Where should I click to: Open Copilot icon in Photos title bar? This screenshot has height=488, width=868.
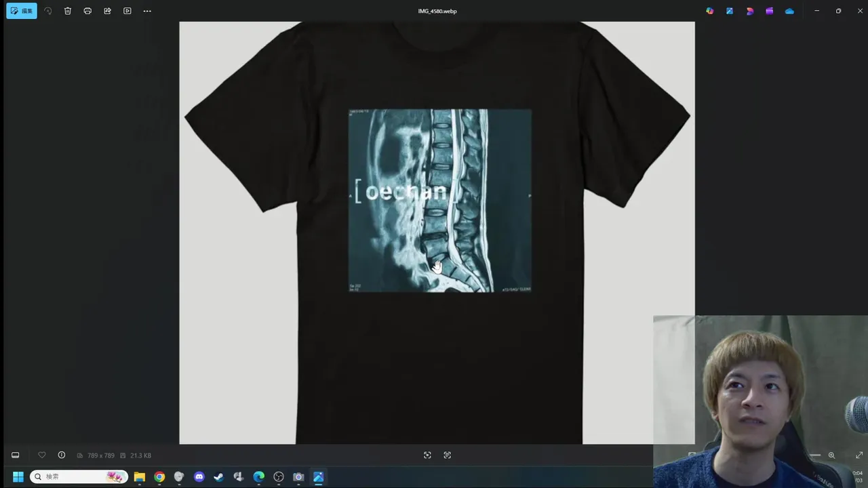pos(709,11)
